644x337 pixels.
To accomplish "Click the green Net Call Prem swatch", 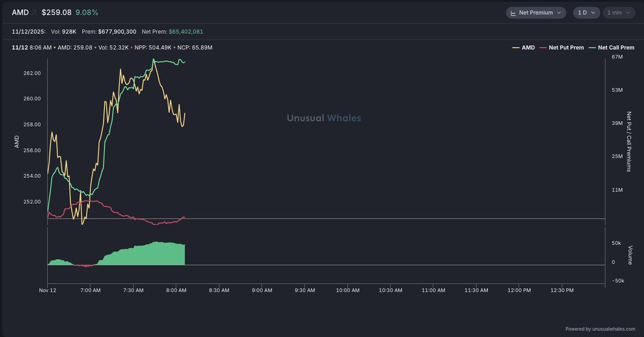I will click(x=592, y=48).
